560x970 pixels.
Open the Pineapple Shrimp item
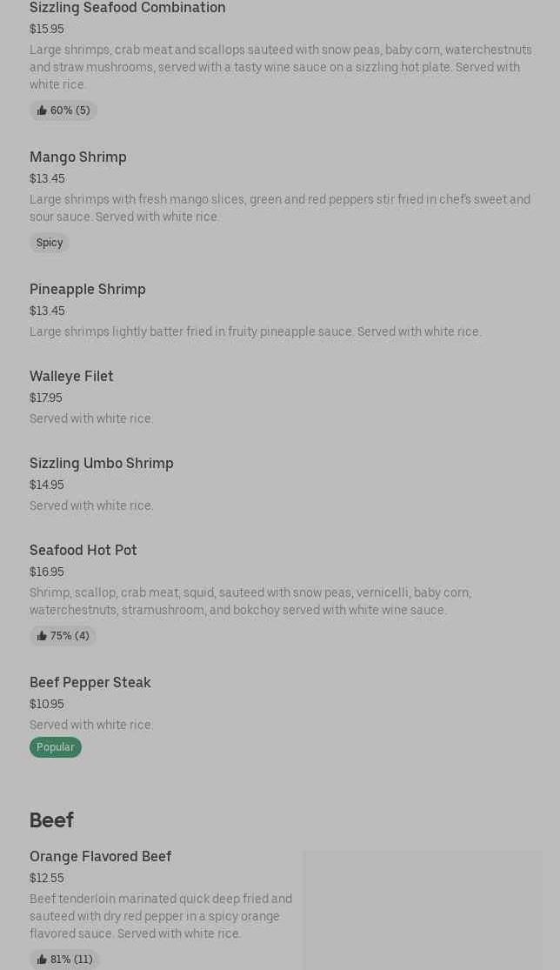point(88,289)
